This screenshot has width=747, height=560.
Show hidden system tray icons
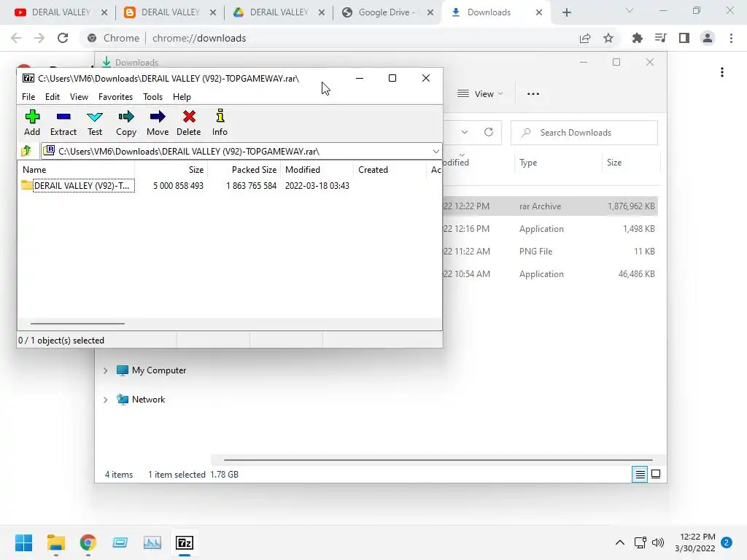tap(620, 542)
